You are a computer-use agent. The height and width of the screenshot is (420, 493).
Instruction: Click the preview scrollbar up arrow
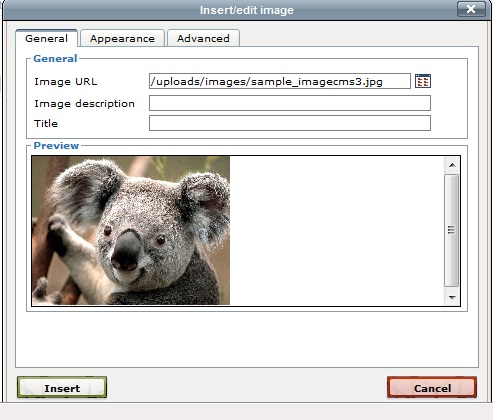pyautogui.click(x=452, y=165)
